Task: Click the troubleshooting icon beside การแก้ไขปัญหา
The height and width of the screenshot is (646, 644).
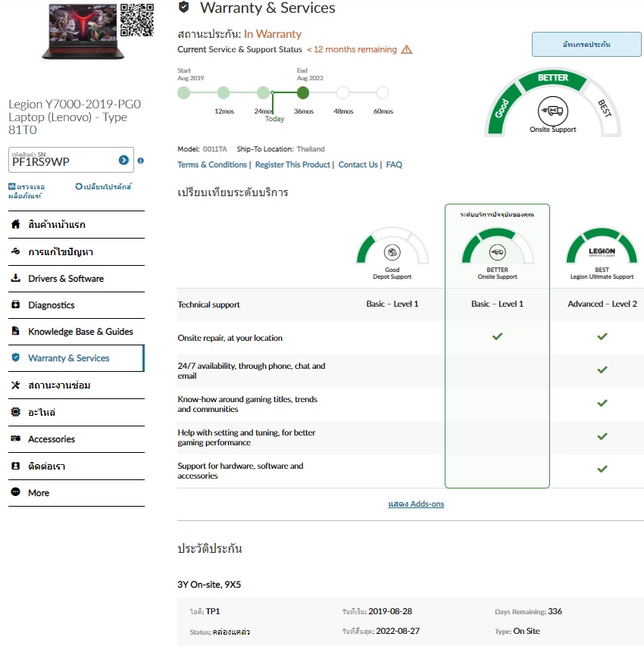Action: pyautogui.click(x=16, y=251)
